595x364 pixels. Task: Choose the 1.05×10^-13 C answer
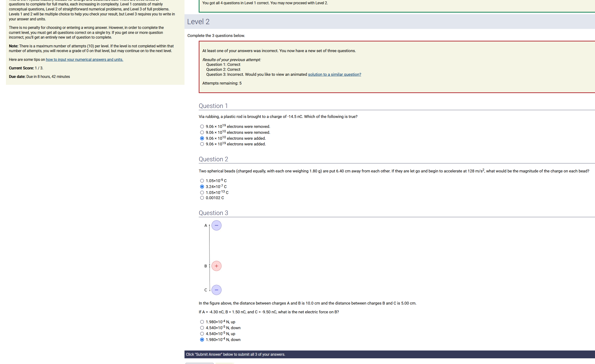(x=202, y=193)
